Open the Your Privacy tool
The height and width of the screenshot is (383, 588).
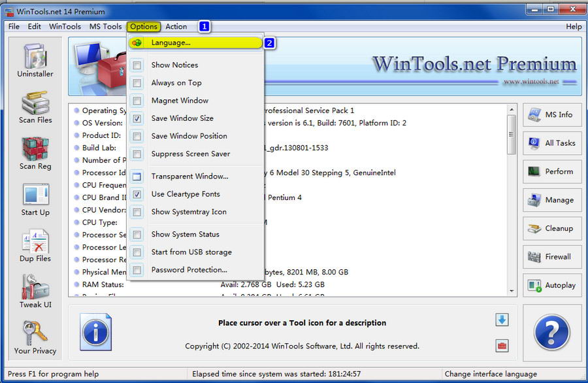pos(35,338)
